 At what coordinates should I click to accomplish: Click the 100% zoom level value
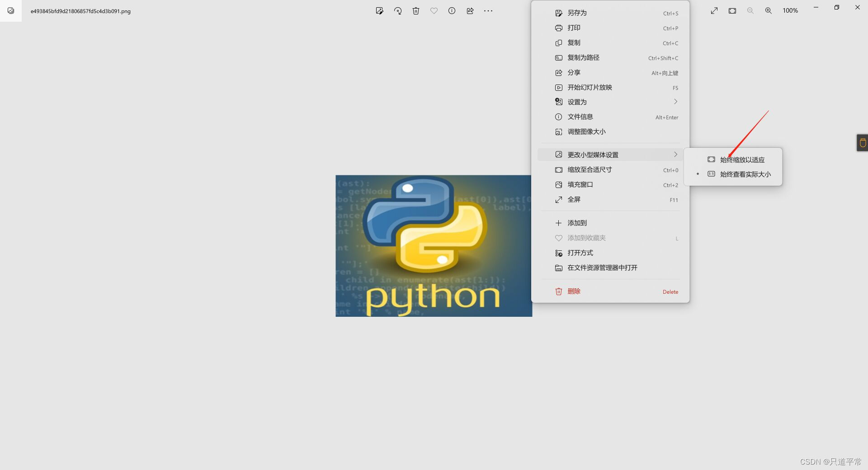pyautogui.click(x=790, y=10)
